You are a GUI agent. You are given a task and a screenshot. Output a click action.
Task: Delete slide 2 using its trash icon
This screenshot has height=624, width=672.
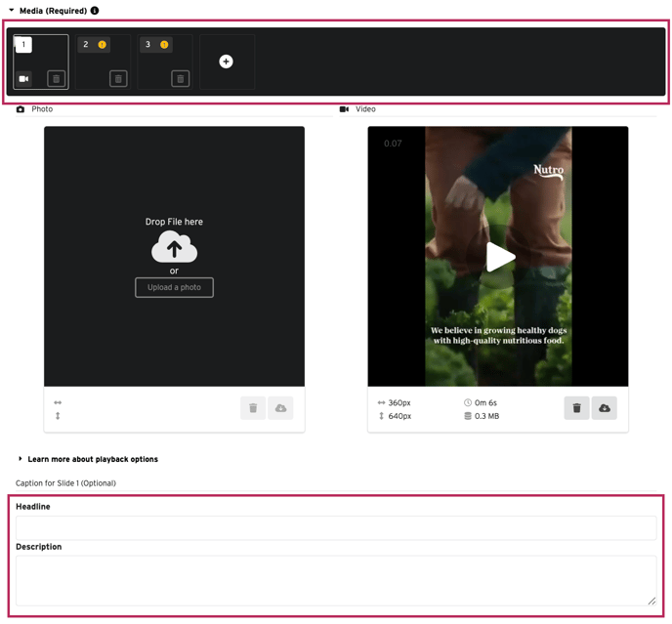[118, 79]
